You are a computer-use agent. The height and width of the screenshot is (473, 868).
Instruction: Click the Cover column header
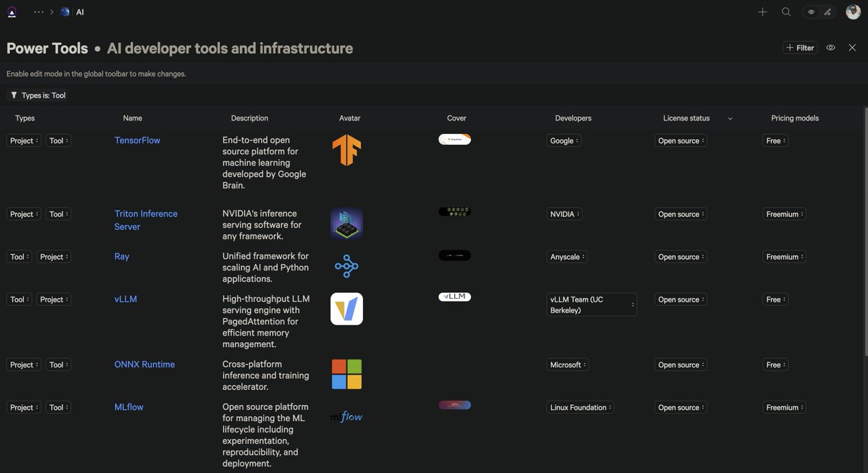[x=456, y=118]
